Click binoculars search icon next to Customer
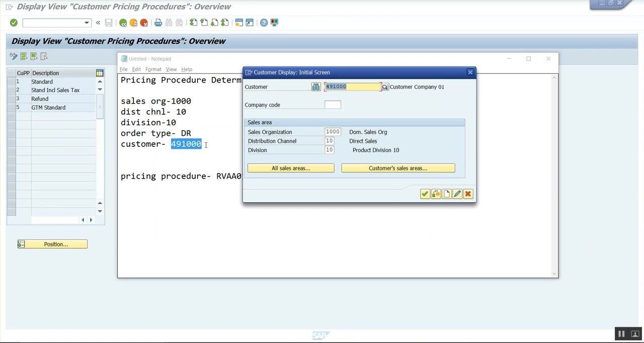The width and height of the screenshot is (644, 343). coord(316,87)
